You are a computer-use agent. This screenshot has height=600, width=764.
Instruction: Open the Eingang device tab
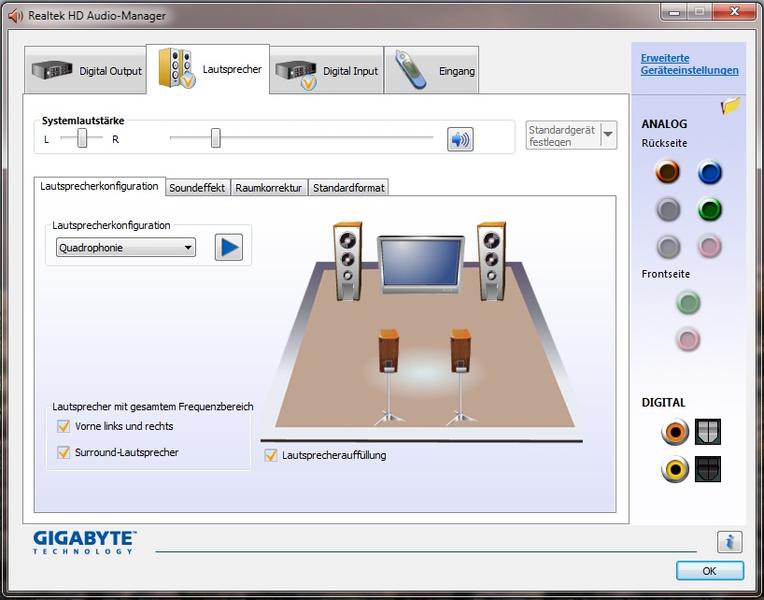coord(432,70)
